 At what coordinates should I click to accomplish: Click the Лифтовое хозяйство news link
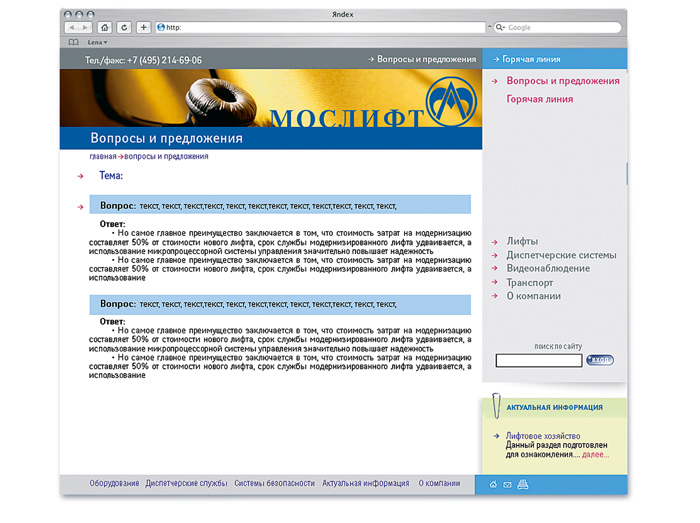coord(543,436)
